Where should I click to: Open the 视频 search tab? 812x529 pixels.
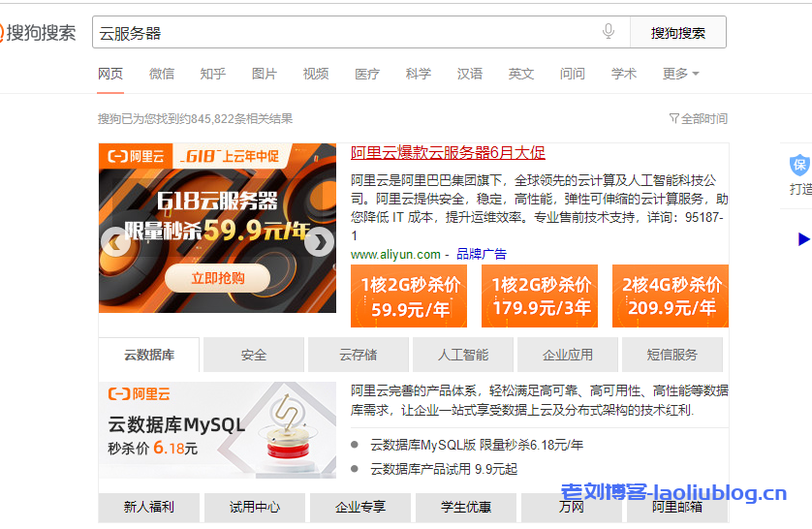316,74
